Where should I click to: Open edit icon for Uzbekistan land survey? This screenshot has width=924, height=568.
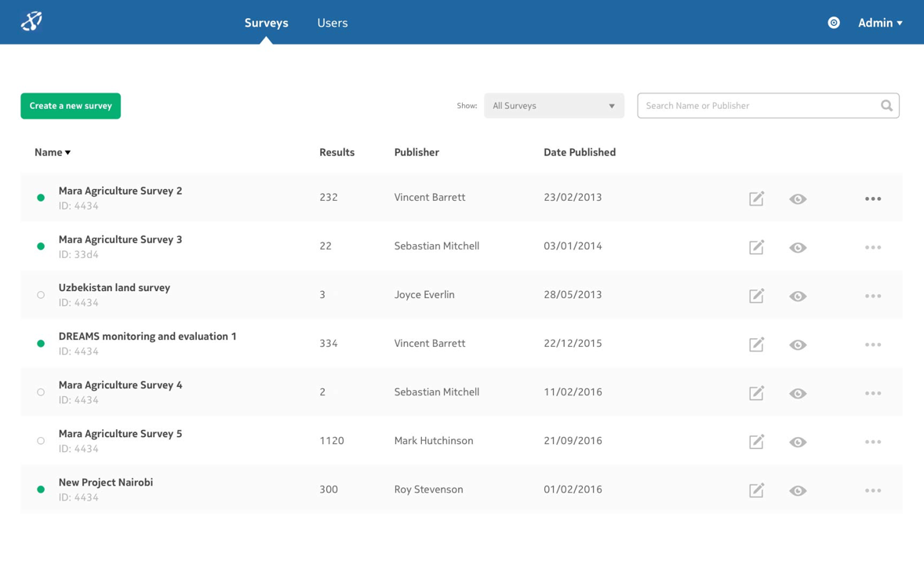pos(756,296)
